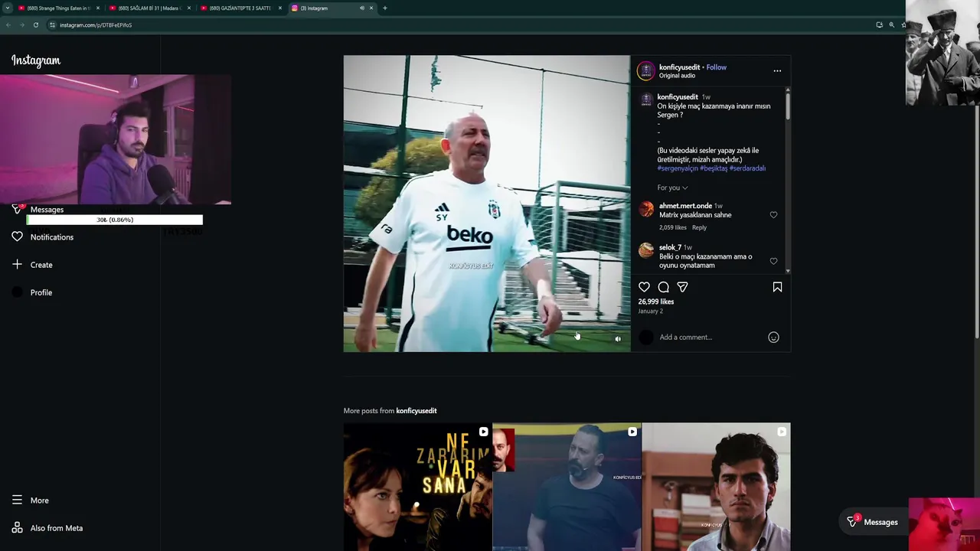Reply to ahmet.mert.onde's comment
This screenshot has height=551, width=980.
699,227
